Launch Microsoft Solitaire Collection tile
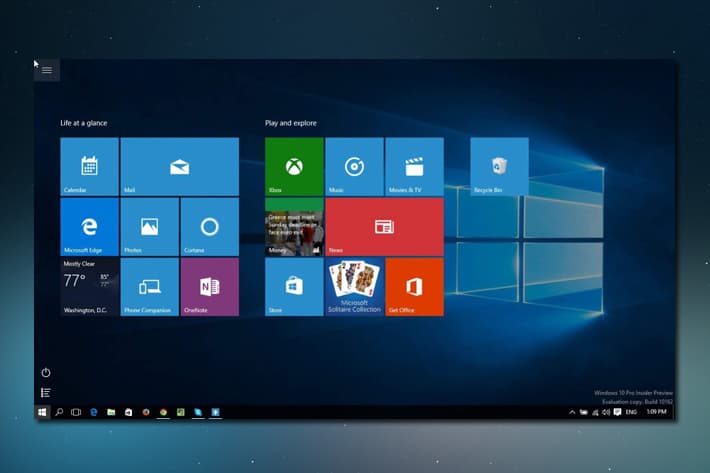The height and width of the screenshot is (473, 710). click(x=355, y=287)
